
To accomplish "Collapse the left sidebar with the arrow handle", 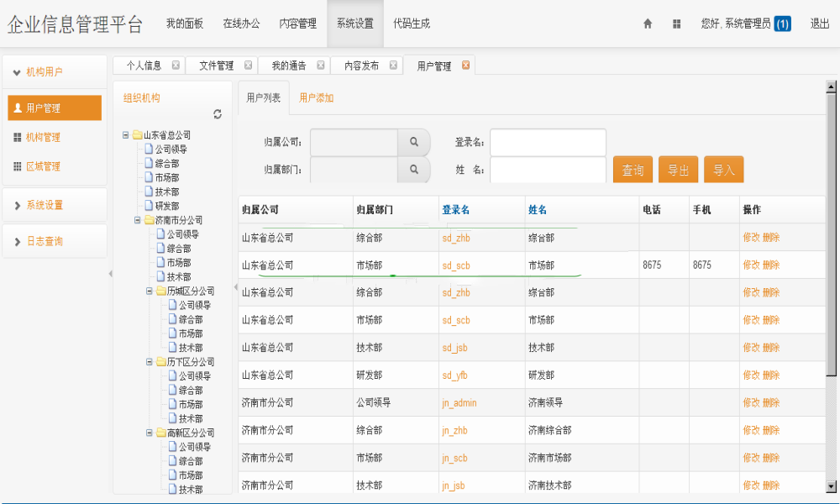I will (x=110, y=274).
